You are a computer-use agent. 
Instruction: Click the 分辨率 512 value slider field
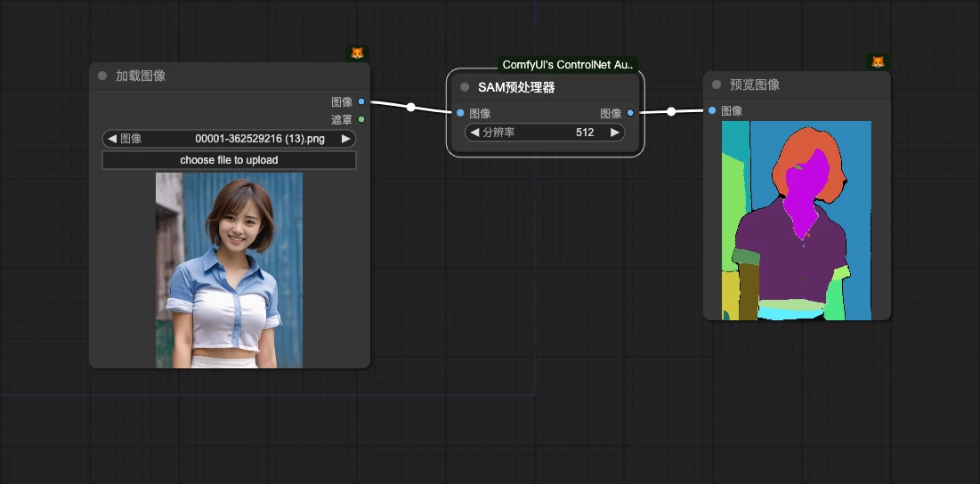pos(544,133)
